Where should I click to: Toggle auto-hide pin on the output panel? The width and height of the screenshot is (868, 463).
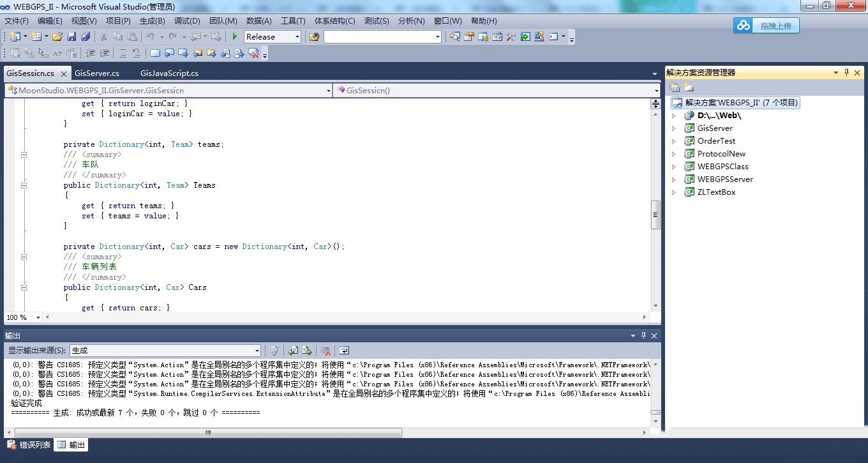pos(643,335)
